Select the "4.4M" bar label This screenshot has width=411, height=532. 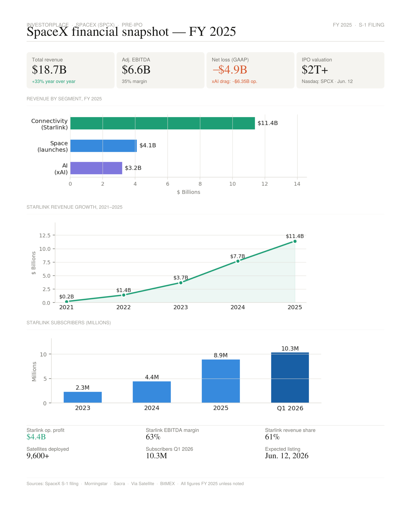tap(152, 377)
